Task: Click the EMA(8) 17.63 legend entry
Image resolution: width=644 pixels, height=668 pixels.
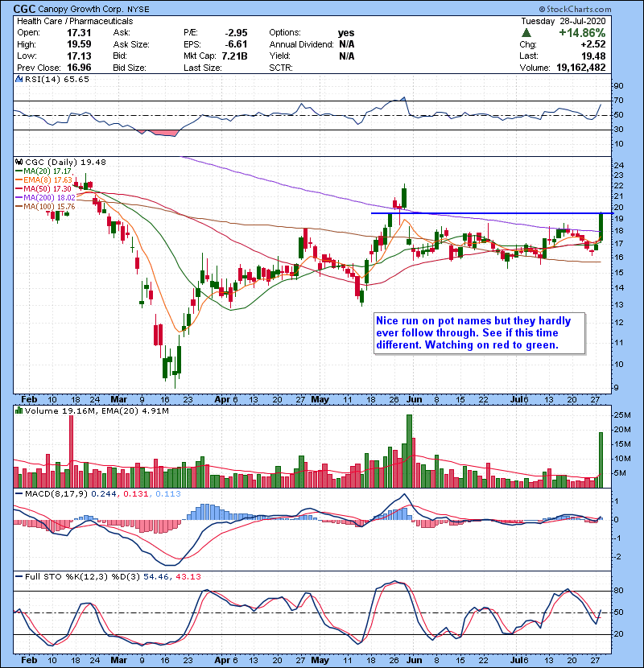Action: tap(43, 179)
